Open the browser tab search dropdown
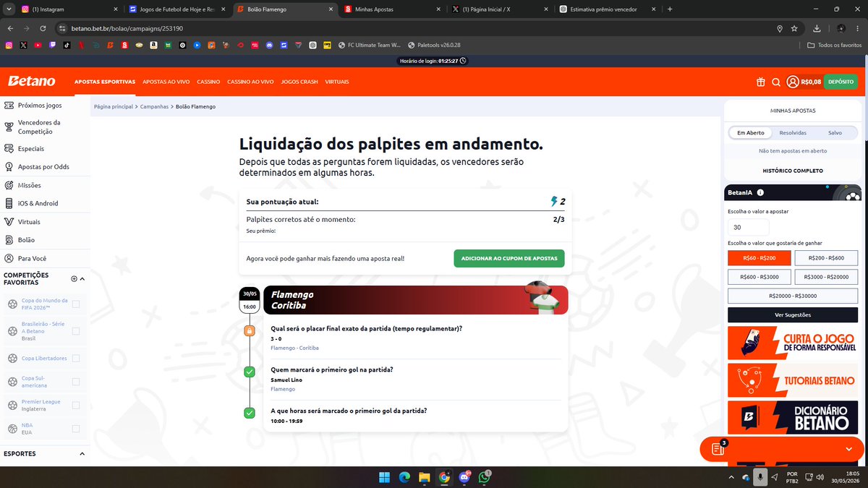 (8, 9)
